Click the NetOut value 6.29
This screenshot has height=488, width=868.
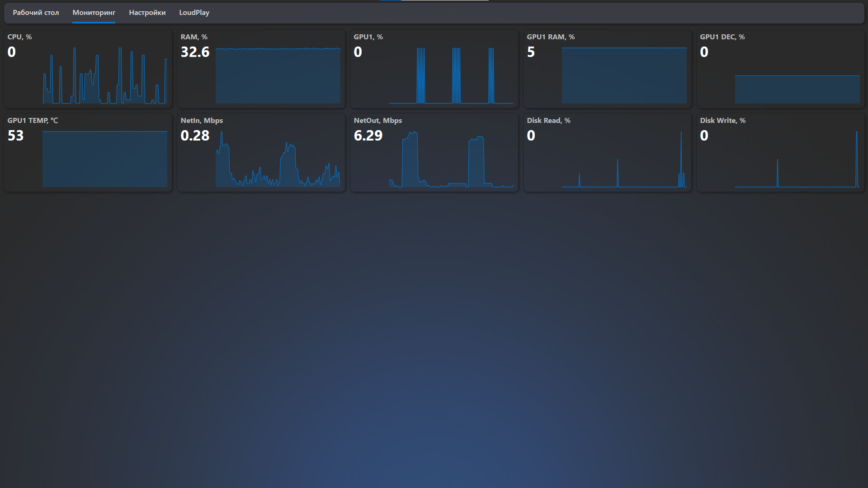(x=368, y=136)
